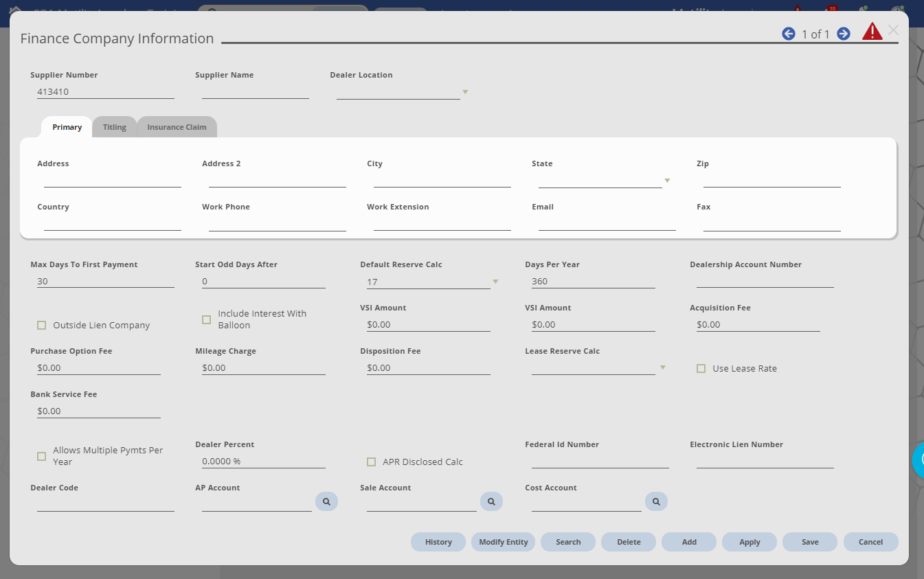Edit the Dealer Percent field
The height and width of the screenshot is (579, 924).
[x=264, y=461]
